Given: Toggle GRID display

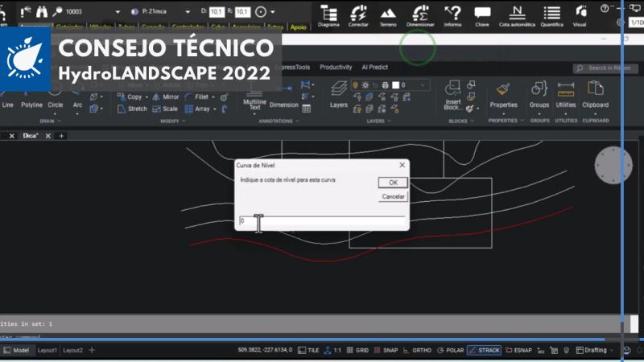Looking at the screenshot, I should (x=357, y=350).
